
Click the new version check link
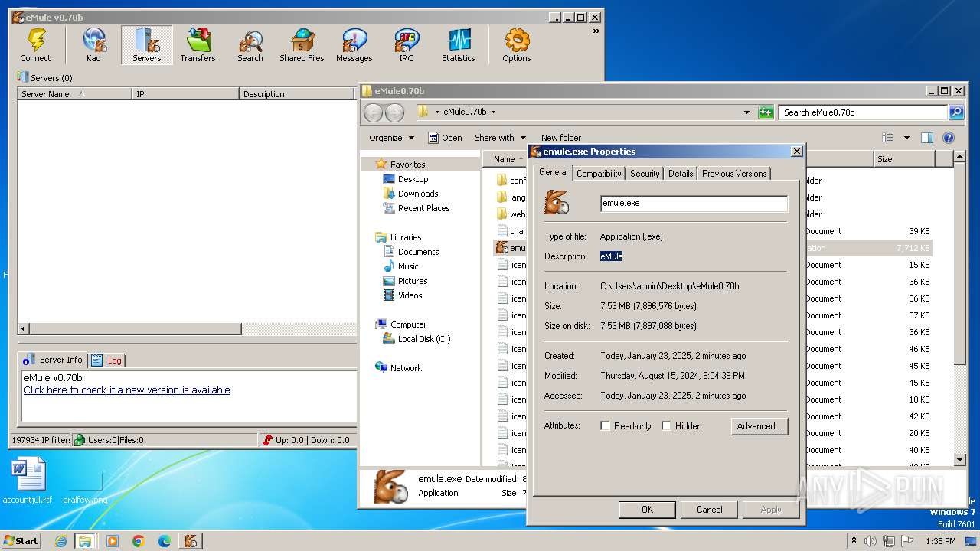(126, 390)
